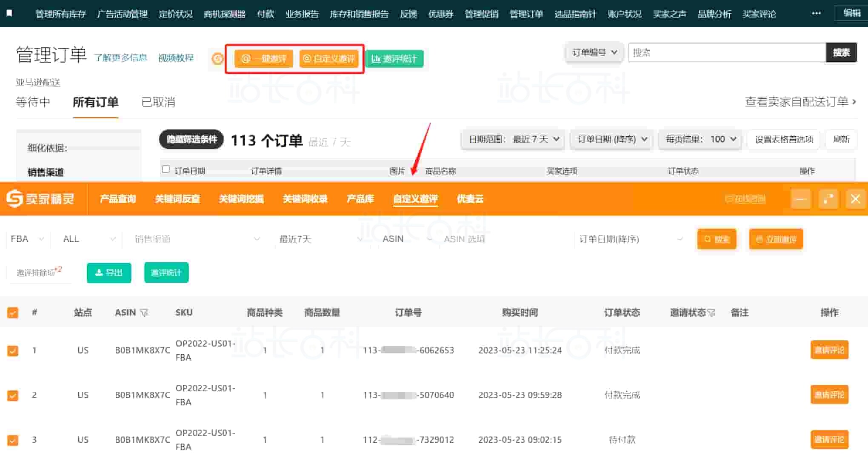Open the 订单日期 (降序) dropdown next to 日期范围

[x=612, y=139]
